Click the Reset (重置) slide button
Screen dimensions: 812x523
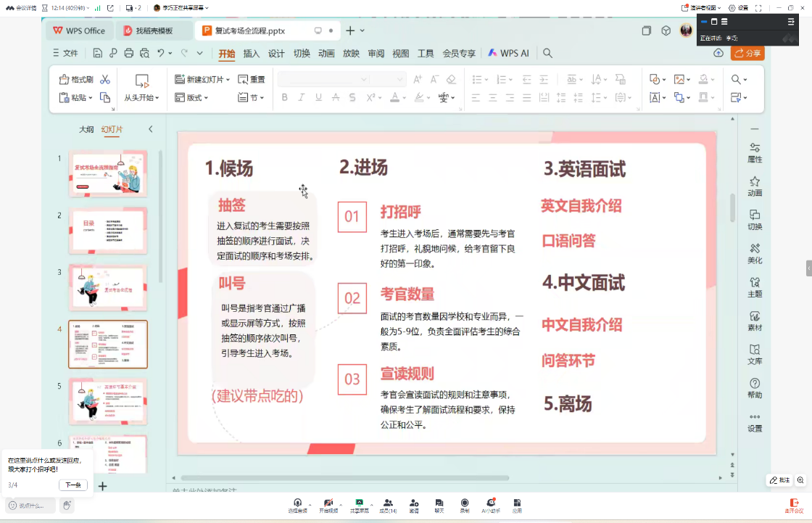(251, 79)
